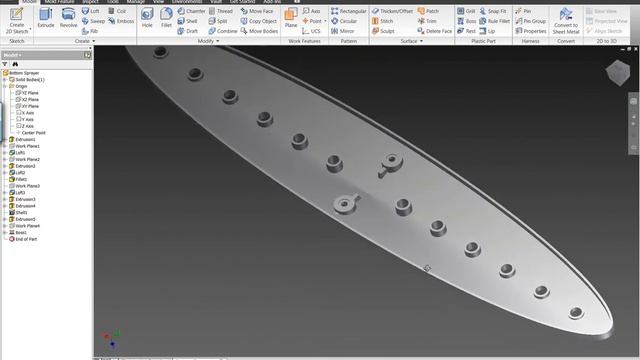Select the Copy Object tool

259,21
